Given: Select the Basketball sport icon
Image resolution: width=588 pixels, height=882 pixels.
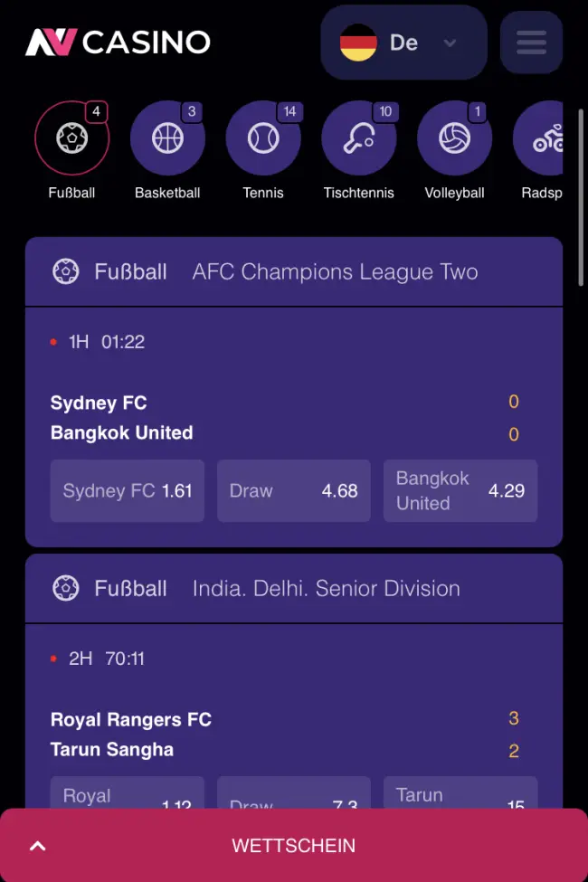Looking at the screenshot, I should click(167, 138).
